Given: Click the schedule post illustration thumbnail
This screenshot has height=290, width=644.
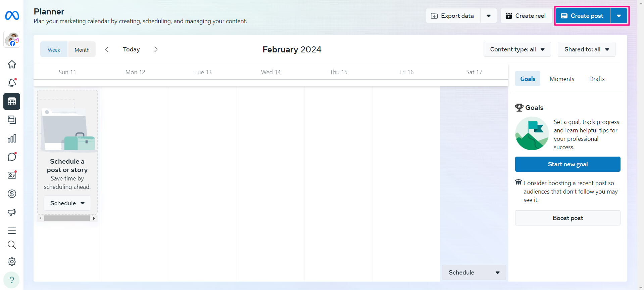Looking at the screenshot, I should (x=67, y=125).
